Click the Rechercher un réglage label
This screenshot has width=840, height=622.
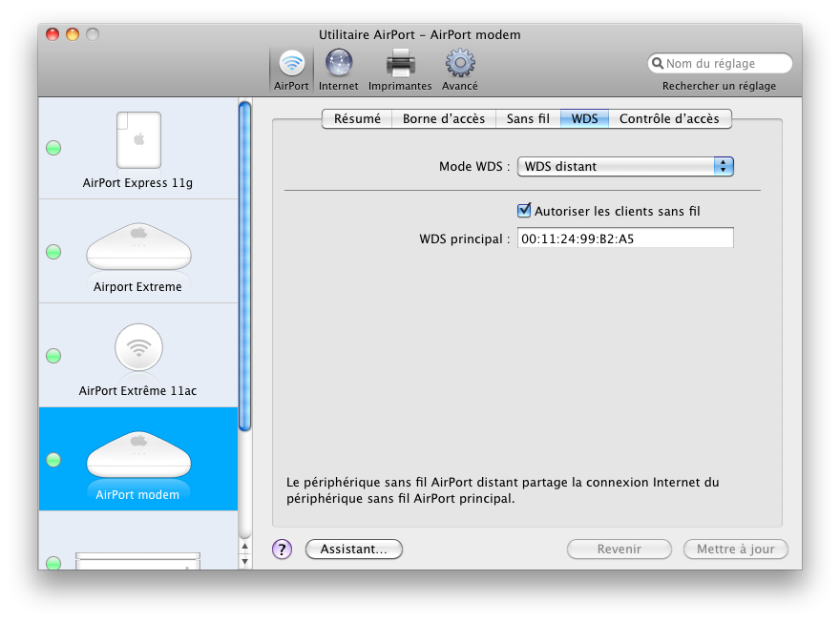click(720, 86)
